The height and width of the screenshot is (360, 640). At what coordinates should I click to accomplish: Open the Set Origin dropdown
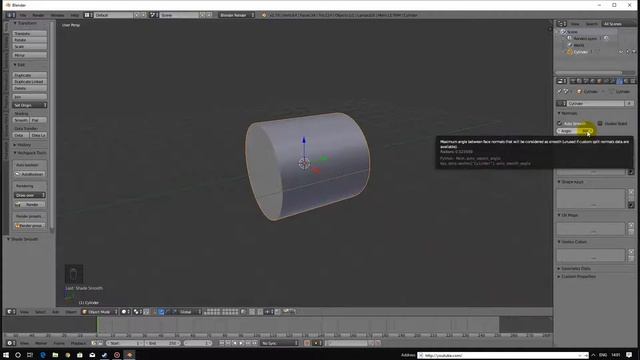(30, 105)
